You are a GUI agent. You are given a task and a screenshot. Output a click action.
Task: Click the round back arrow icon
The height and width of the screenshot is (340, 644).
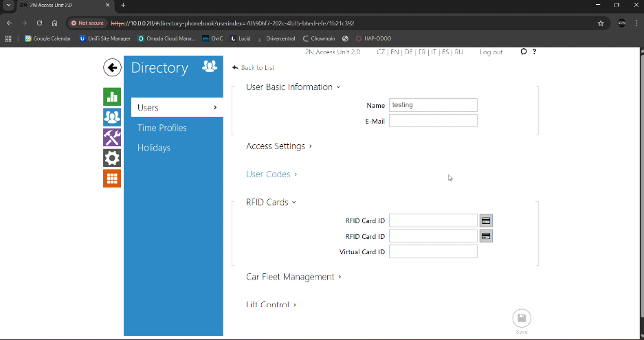(x=112, y=67)
